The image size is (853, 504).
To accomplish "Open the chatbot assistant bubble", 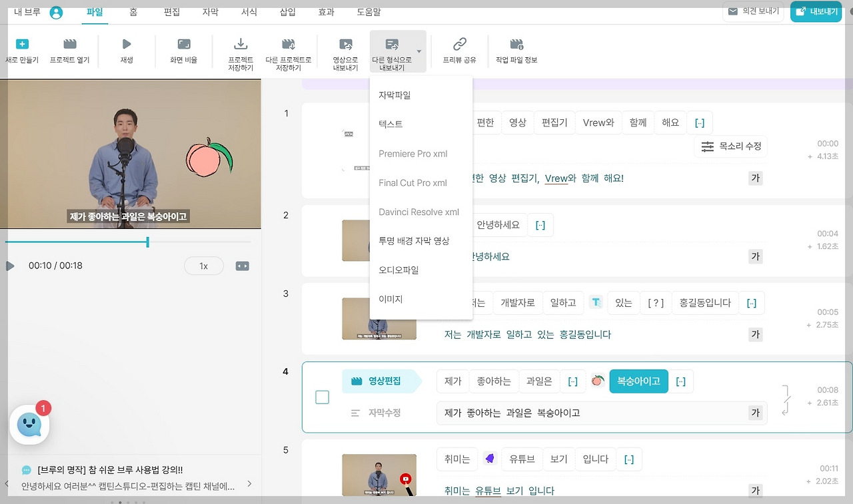I will 29,425.
